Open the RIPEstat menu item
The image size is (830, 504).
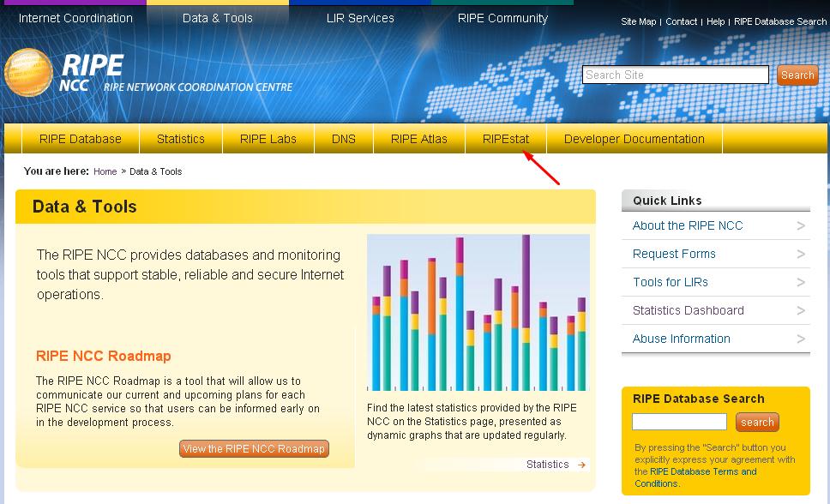coord(506,139)
